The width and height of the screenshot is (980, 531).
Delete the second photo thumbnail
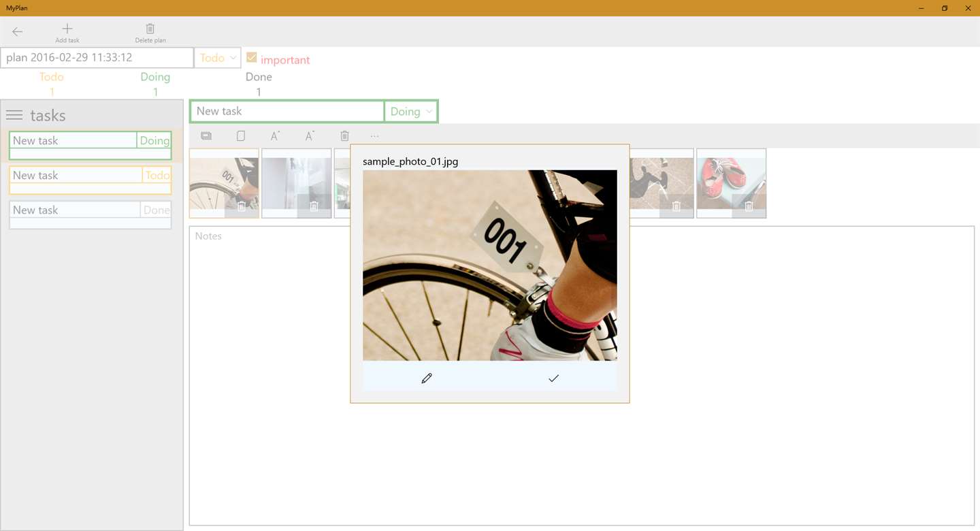point(314,206)
